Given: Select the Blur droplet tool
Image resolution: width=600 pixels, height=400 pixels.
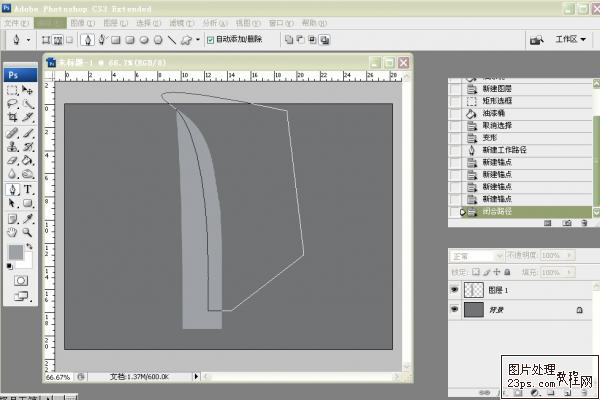Looking at the screenshot, I should click(12, 174).
